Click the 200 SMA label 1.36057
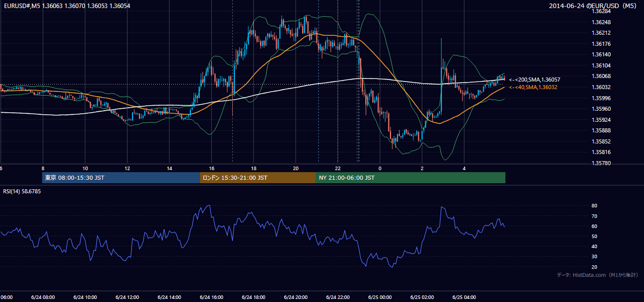This screenshot has height=302, width=644. (535, 80)
